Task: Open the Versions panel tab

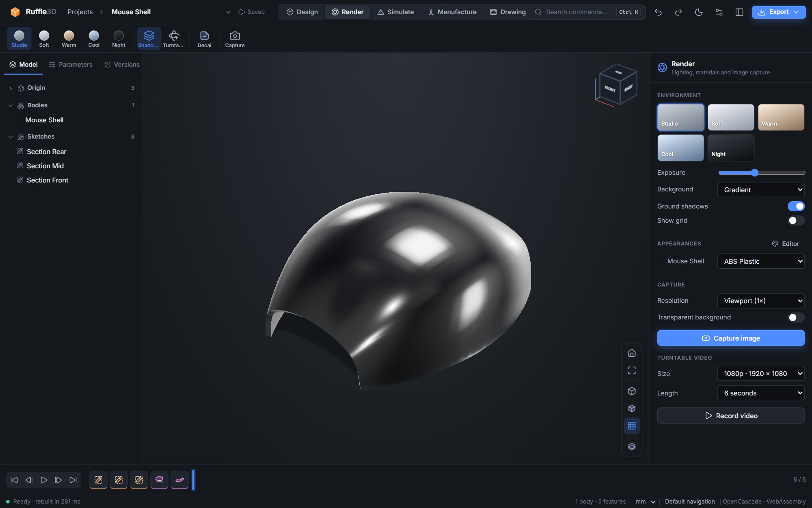Action: (122, 65)
